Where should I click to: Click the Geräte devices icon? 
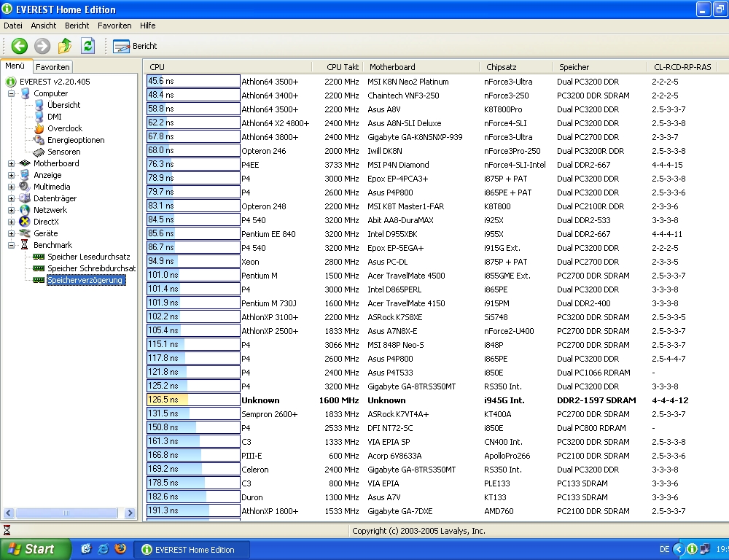(25, 233)
